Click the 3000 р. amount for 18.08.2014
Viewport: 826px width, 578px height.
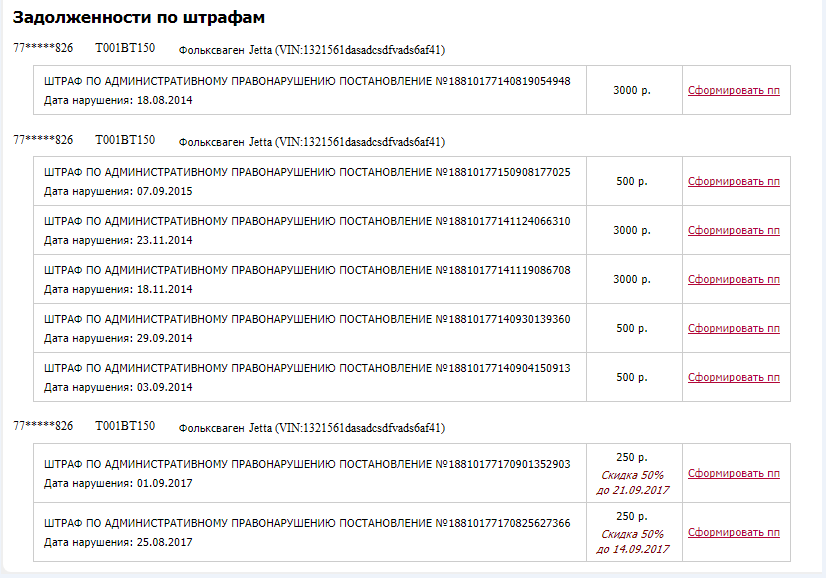point(632,90)
